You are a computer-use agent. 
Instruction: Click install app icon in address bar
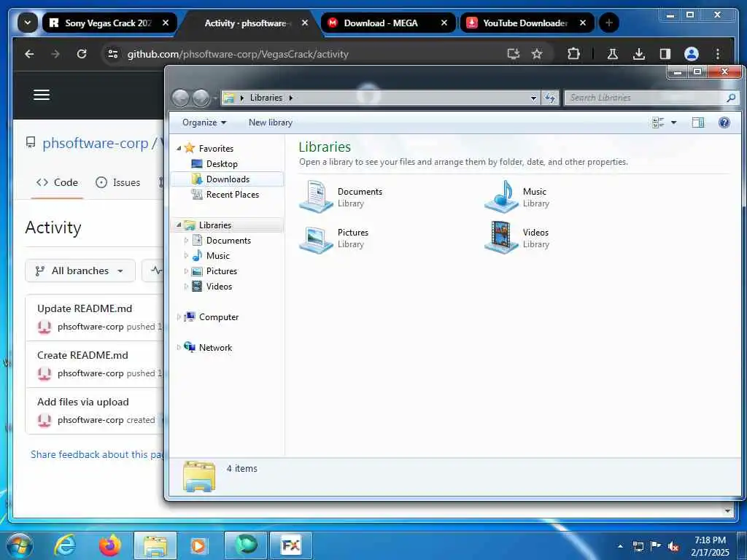(513, 54)
